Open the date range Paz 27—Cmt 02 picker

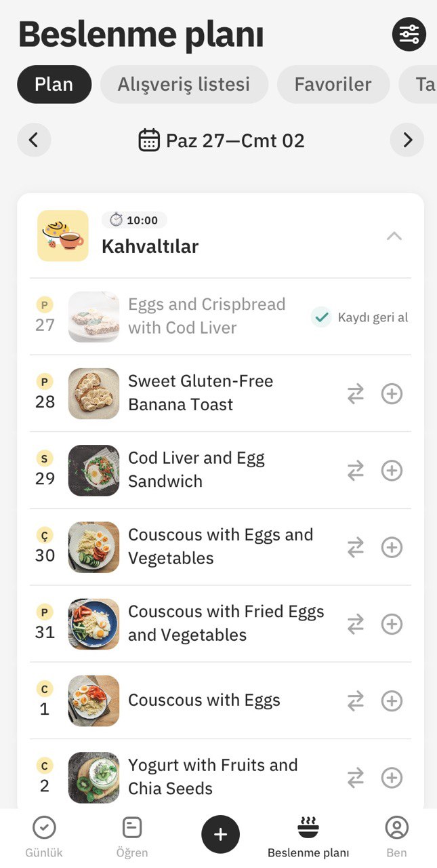pos(222,140)
